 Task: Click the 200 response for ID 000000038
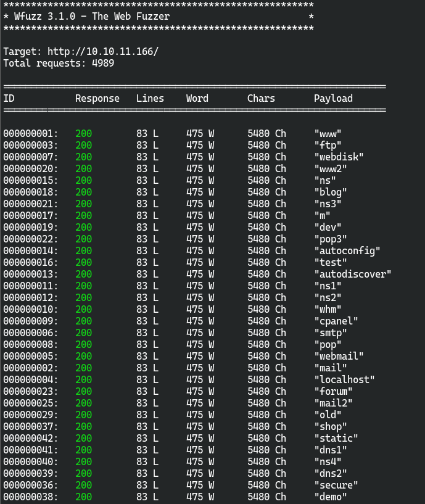point(83,497)
